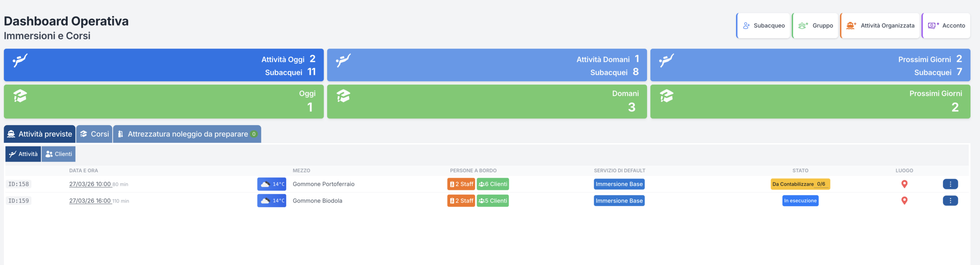The image size is (980, 265).
Task: Click diver icon in Attività Oggi card
Action: coord(20,61)
